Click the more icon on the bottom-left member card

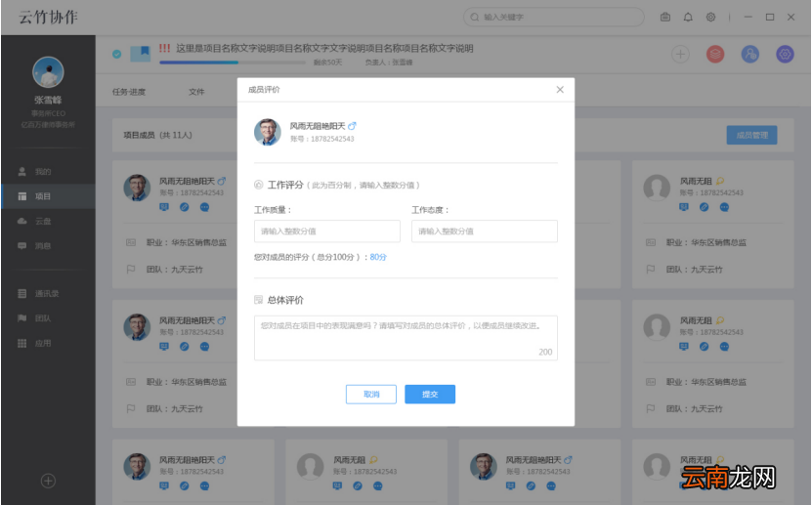click(x=204, y=485)
